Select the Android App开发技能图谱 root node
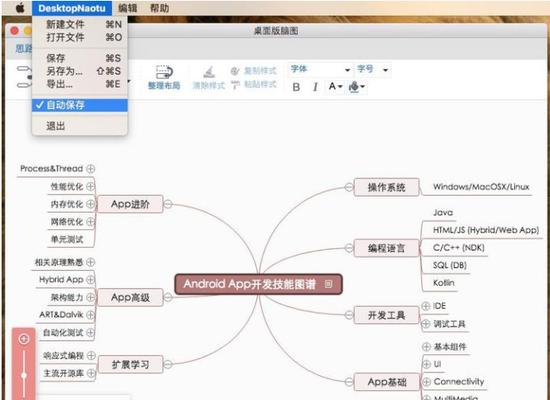 tap(258, 284)
